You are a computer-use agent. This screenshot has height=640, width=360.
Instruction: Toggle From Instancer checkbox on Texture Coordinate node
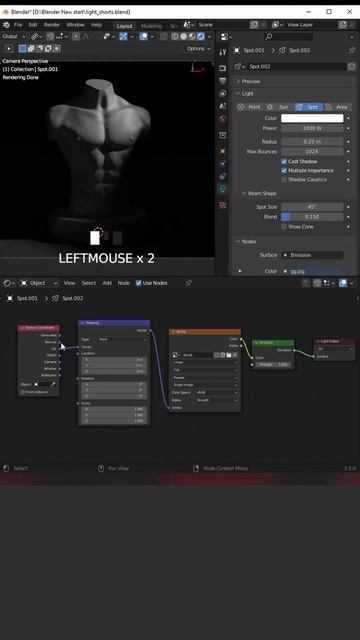pyautogui.click(x=23, y=392)
